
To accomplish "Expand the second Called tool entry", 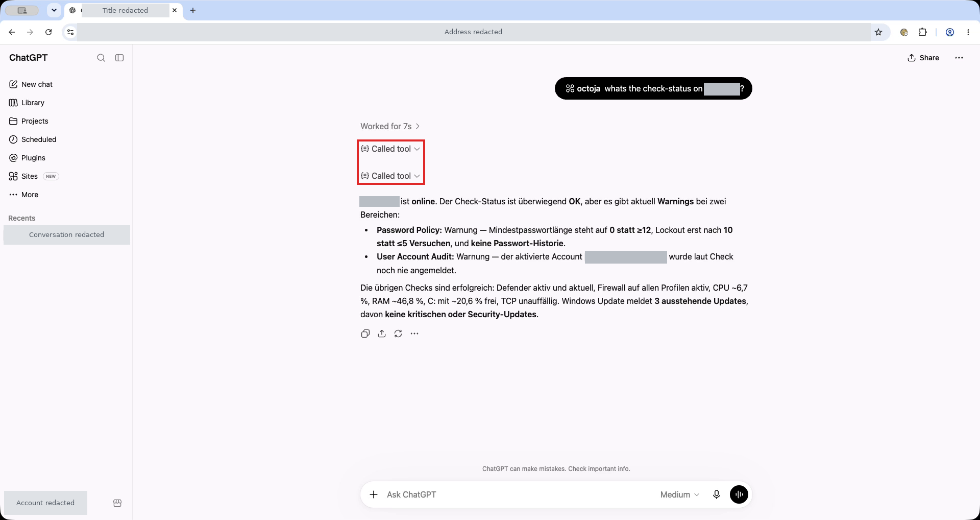I will pyautogui.click(x=390, y=176).
